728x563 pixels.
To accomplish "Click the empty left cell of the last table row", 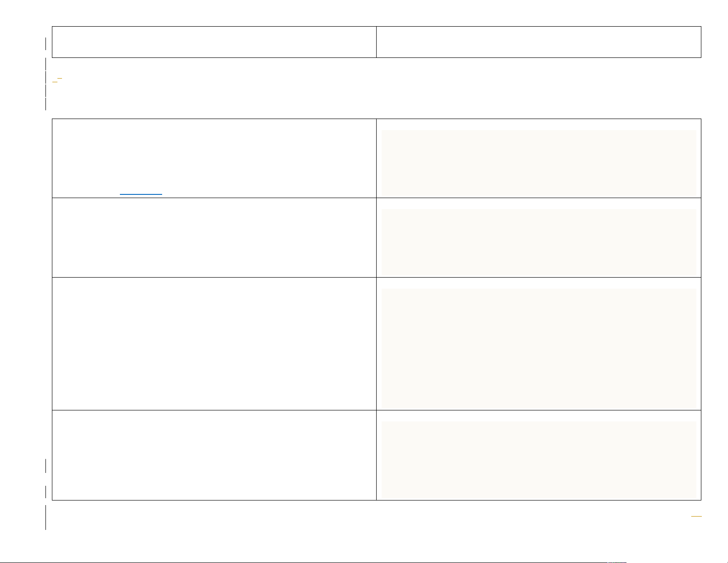I will click(x=214, y=455).
